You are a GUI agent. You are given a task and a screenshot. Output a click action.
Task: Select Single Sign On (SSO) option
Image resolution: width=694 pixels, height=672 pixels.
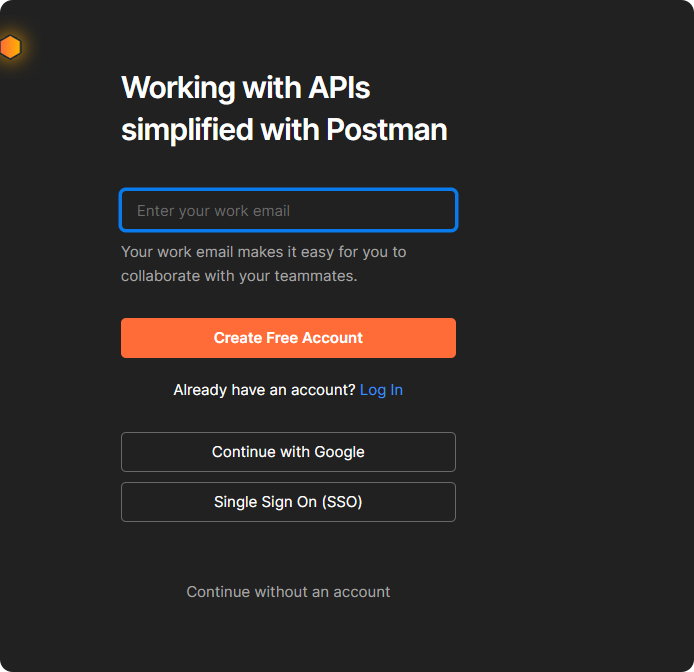tap(288, 502)
